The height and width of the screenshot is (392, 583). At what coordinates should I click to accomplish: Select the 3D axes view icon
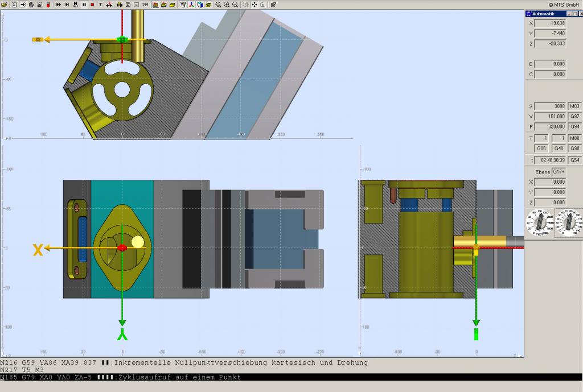pyautogui.click(x=191, y=5)
